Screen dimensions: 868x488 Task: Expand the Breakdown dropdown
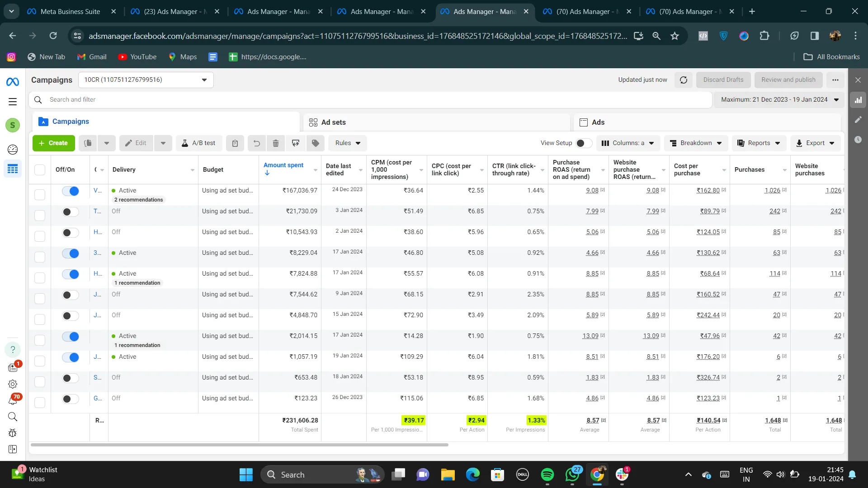[696, 143]
